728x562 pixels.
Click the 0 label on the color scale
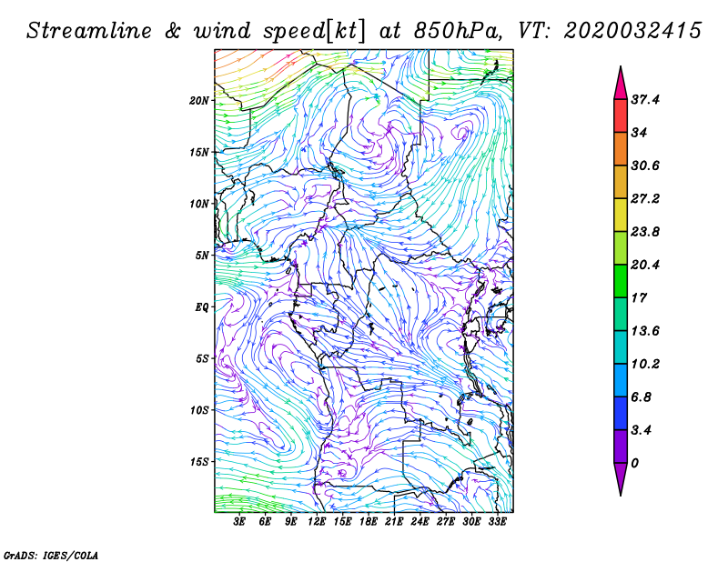click(x=636, y=463)
